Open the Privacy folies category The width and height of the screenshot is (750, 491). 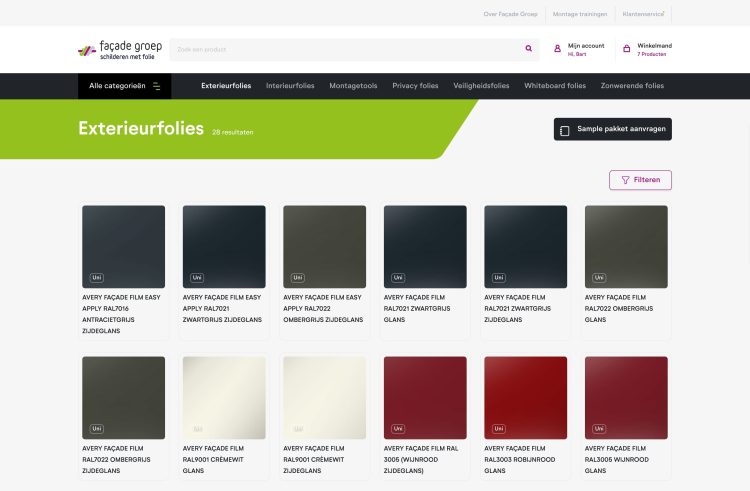[x=415, y=86]
